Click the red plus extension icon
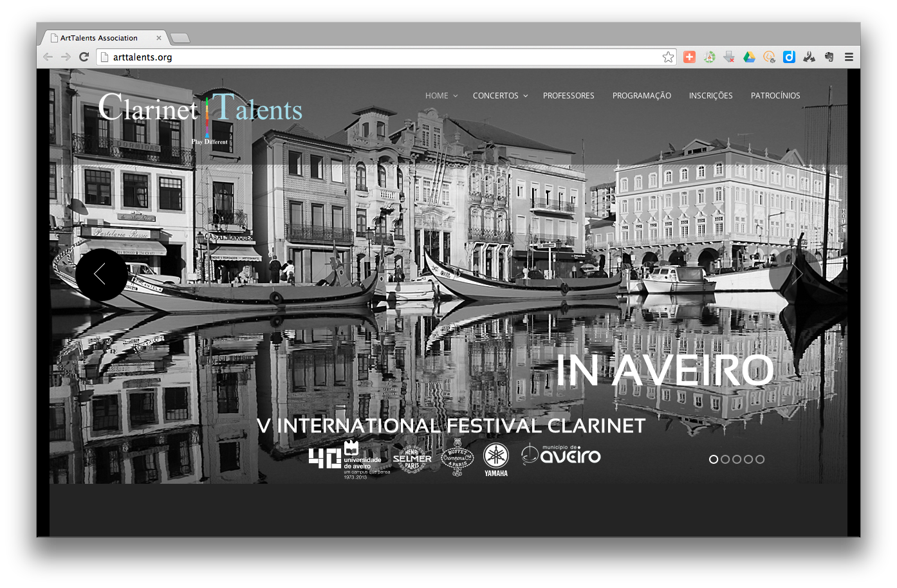The height and width of the screenshot is (588, 897). [689, 57]
